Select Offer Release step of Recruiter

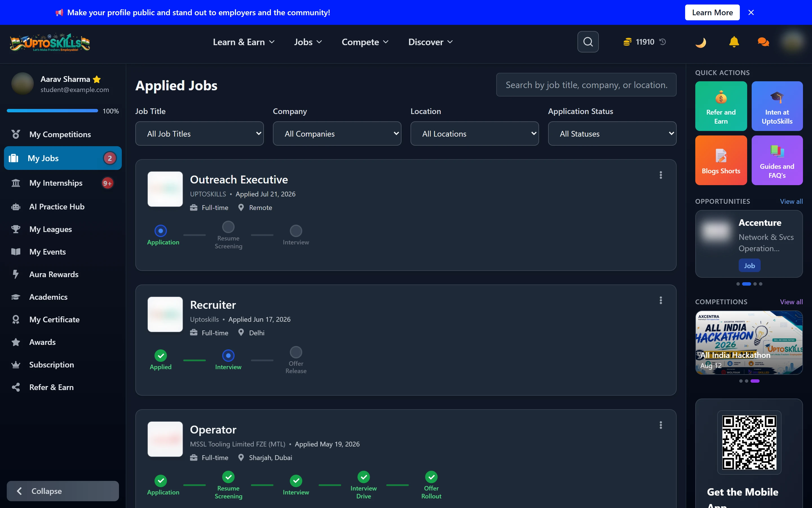[296, 352]
